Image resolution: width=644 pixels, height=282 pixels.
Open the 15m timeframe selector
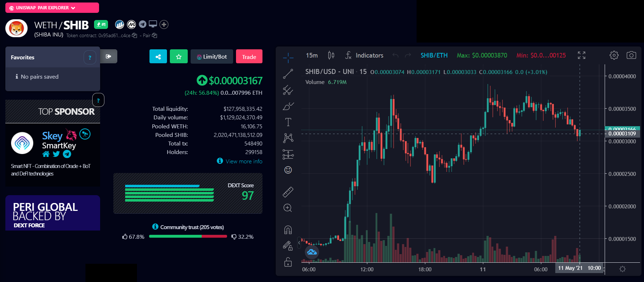pos(312,55)
